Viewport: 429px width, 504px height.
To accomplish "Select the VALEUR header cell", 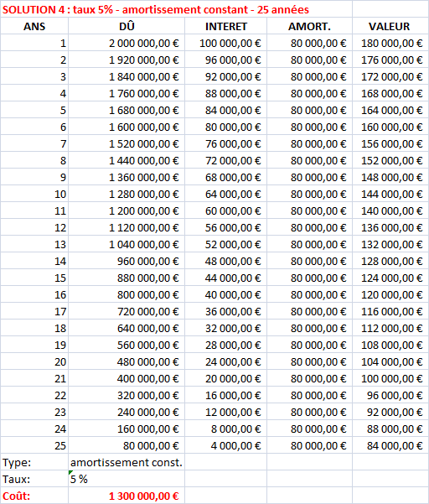I will (x=390, y=26).
